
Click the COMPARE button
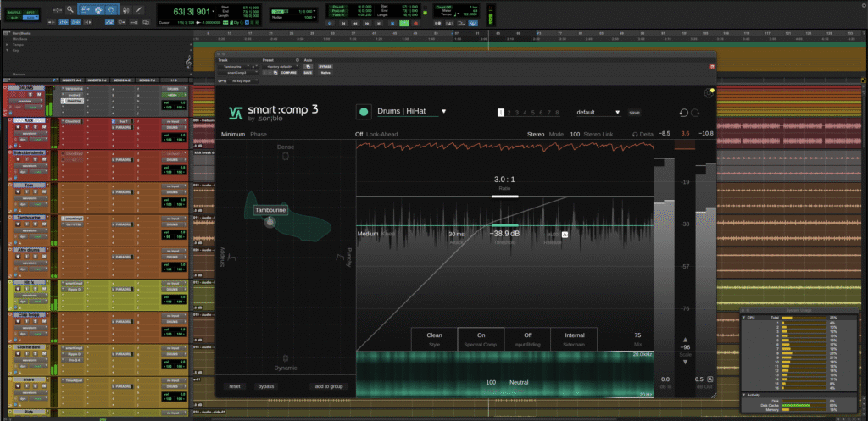point(288,73)
